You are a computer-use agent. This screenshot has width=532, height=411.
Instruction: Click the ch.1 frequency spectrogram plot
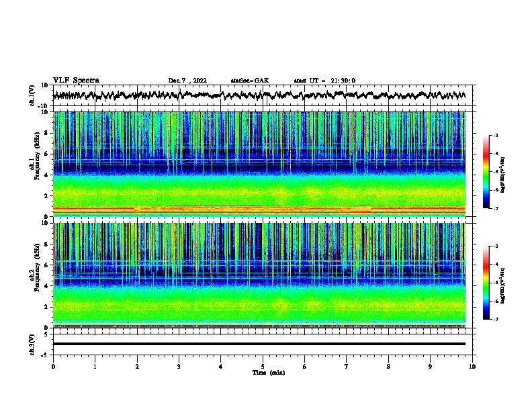point(259,164)
